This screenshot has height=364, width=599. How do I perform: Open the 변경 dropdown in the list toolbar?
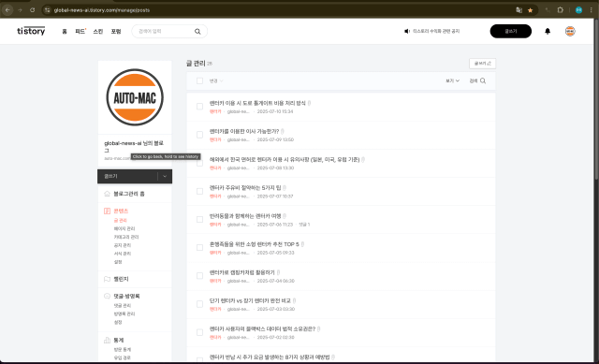click(216, 80)
